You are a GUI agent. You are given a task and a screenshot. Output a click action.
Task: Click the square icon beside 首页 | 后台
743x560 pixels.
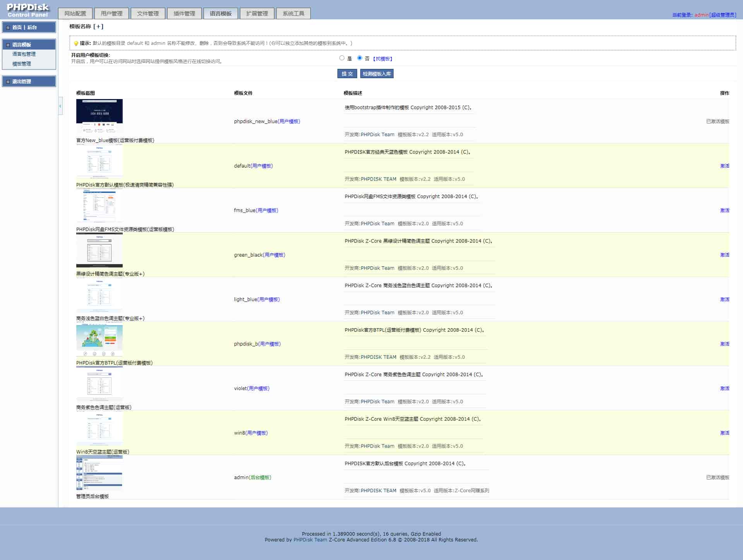click(8, 27)
